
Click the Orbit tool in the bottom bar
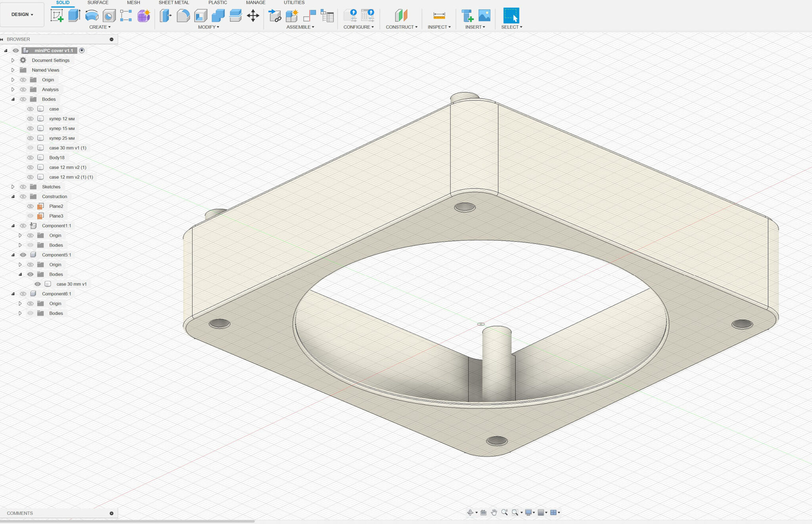470,512
